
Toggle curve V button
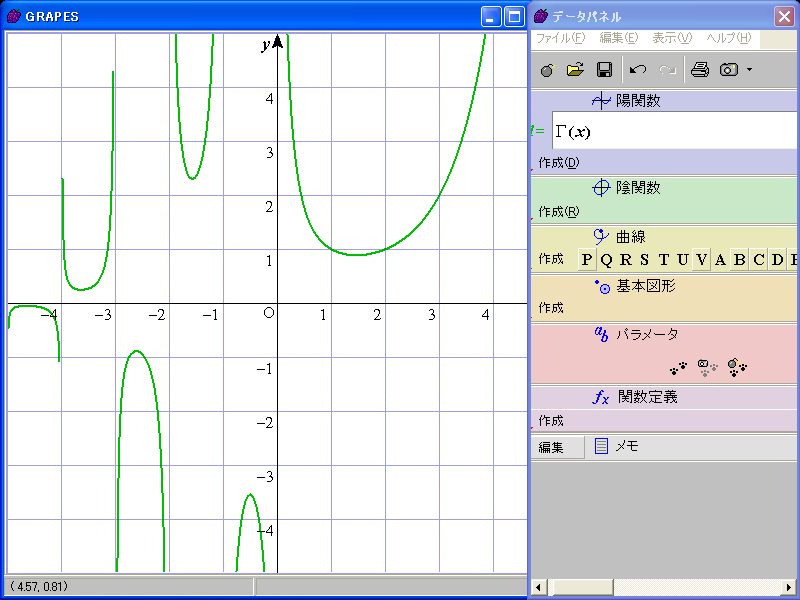click(x=702, y=260)
